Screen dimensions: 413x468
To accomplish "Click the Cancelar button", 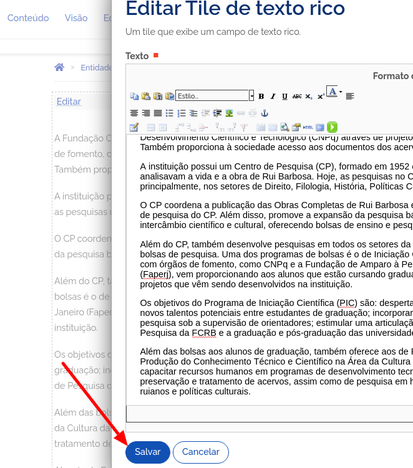I will [201, 452].
